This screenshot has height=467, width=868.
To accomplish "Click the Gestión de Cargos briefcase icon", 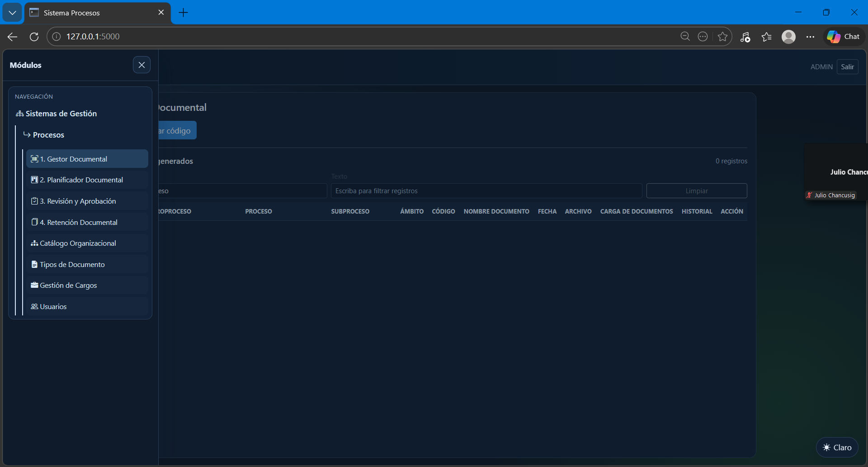I will coord(34,285).
